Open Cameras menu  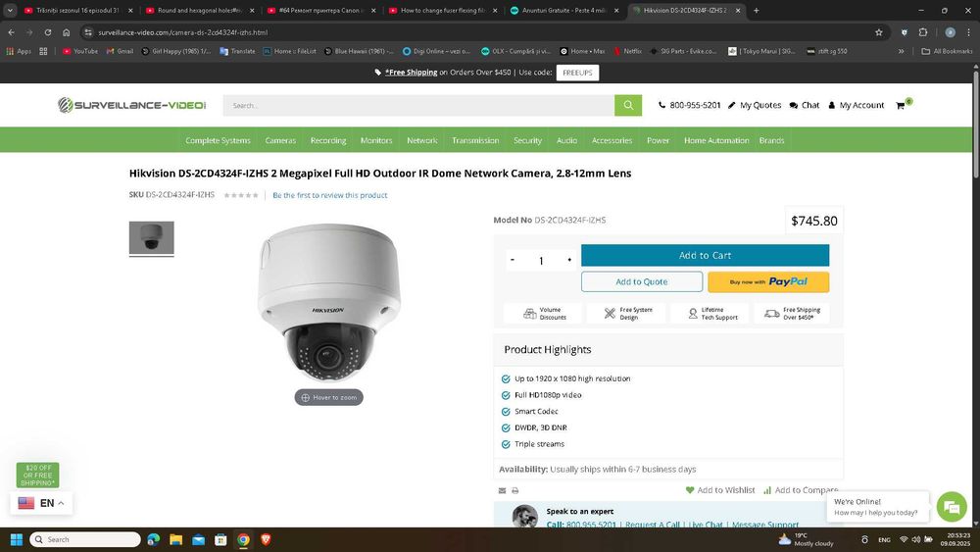point(280,140)
